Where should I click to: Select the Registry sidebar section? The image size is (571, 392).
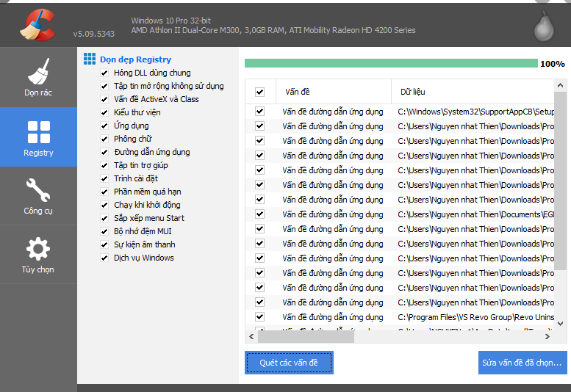point(38,137)
